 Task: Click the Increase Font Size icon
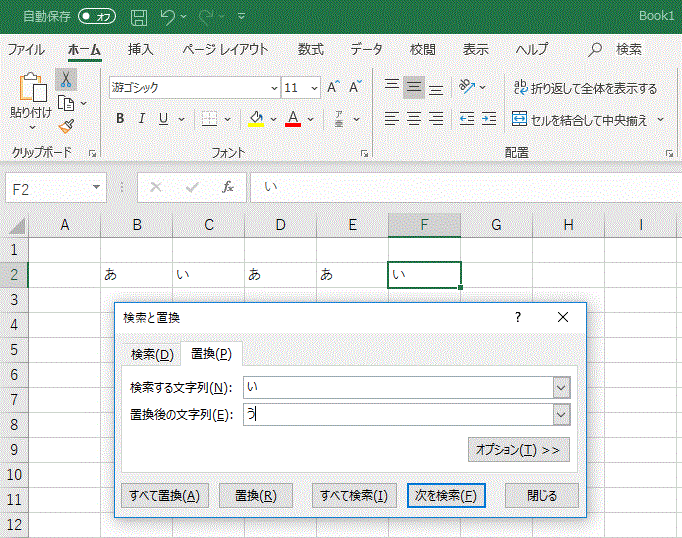click(333, 88)
